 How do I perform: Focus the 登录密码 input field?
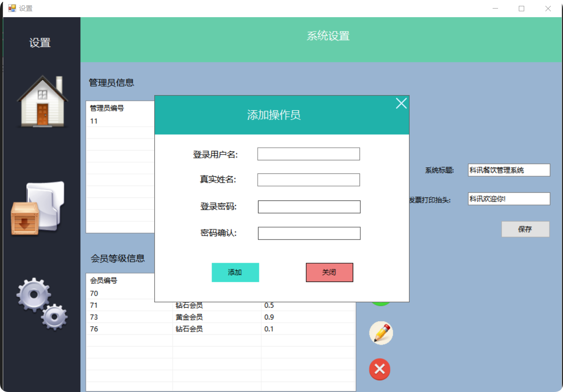pos(309,207)
